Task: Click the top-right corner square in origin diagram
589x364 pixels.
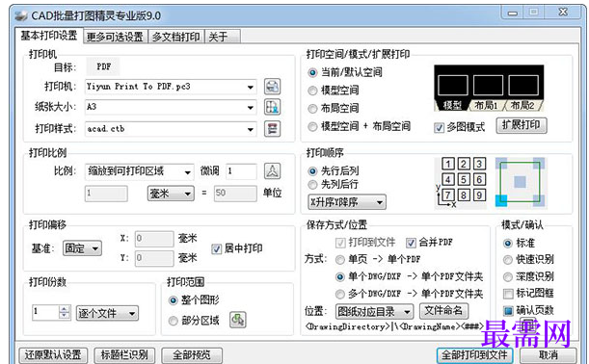Action: point(539,164)
